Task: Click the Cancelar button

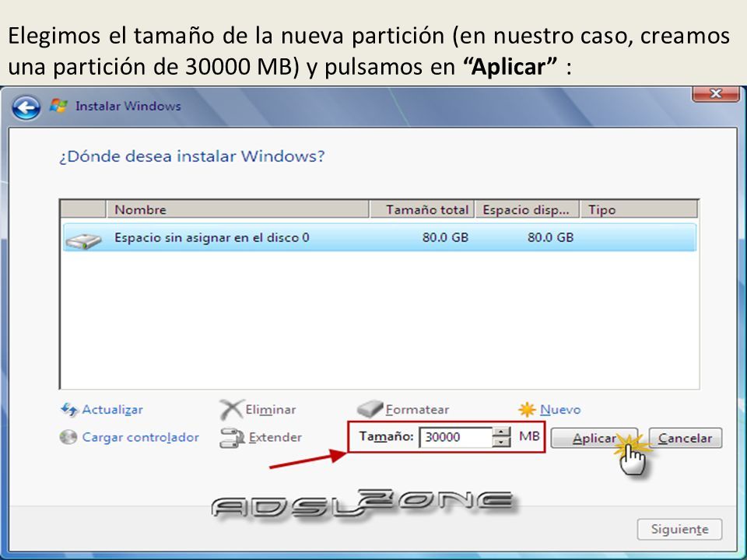Action: [686, 438]
